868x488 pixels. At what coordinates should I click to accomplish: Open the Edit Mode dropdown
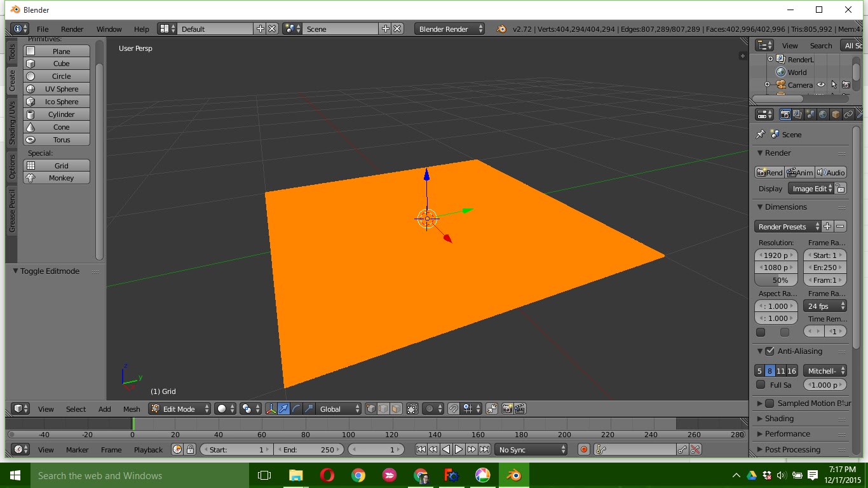(180, 409)
